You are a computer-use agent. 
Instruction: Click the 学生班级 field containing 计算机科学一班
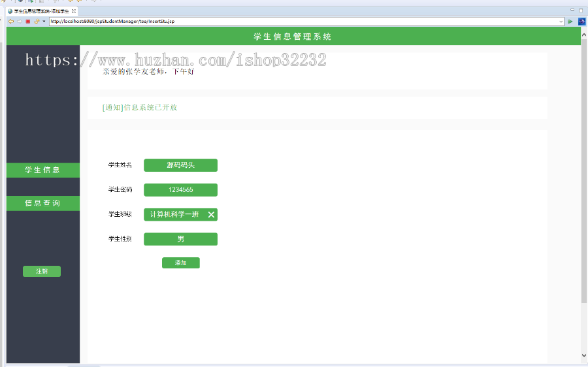point(180,214)
